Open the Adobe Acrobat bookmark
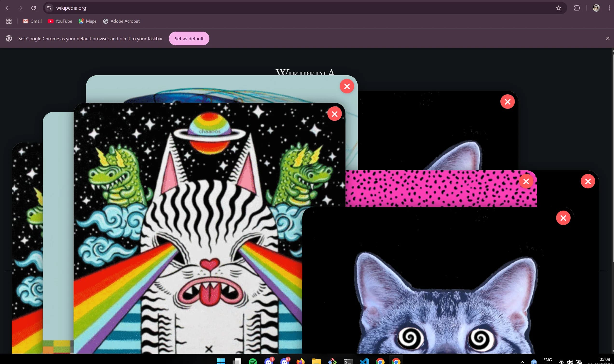 click(x=121, y=21)
